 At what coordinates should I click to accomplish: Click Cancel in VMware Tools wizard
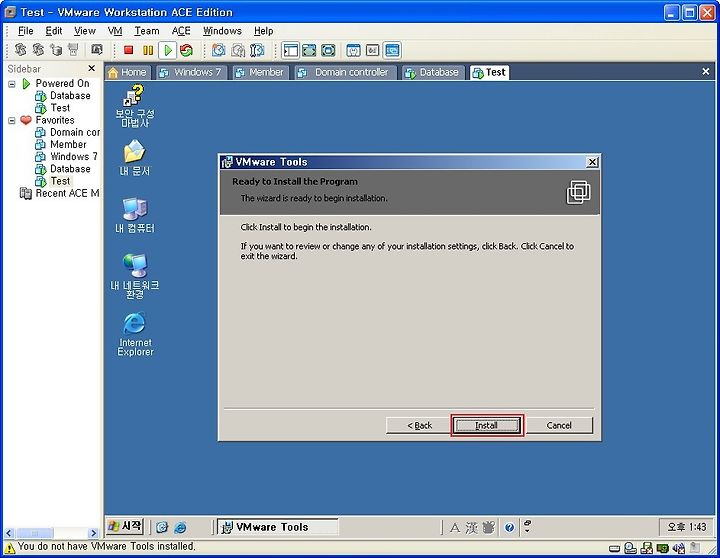pos(559,425)
